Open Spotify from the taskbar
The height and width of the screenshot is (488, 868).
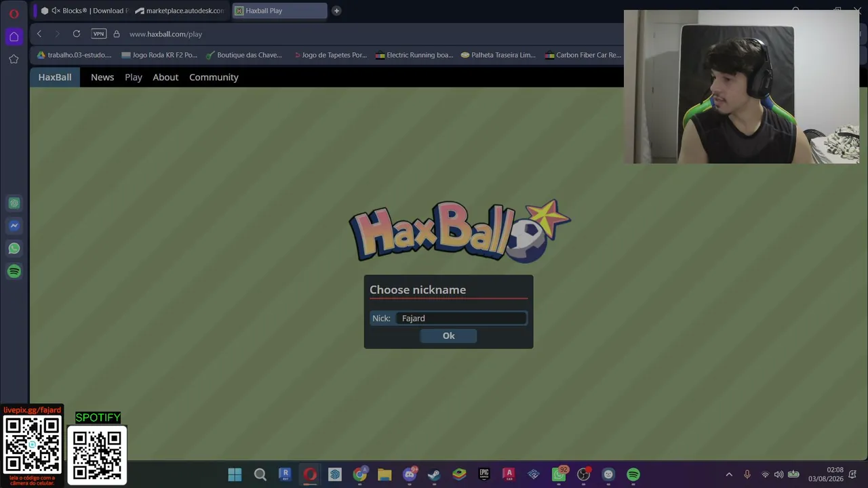[x=633, y=474]
